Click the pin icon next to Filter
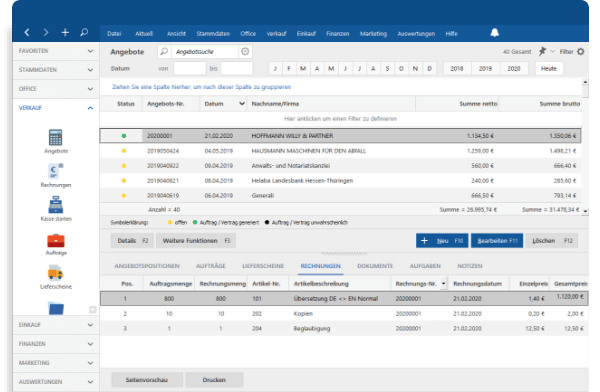 (542, 51)
